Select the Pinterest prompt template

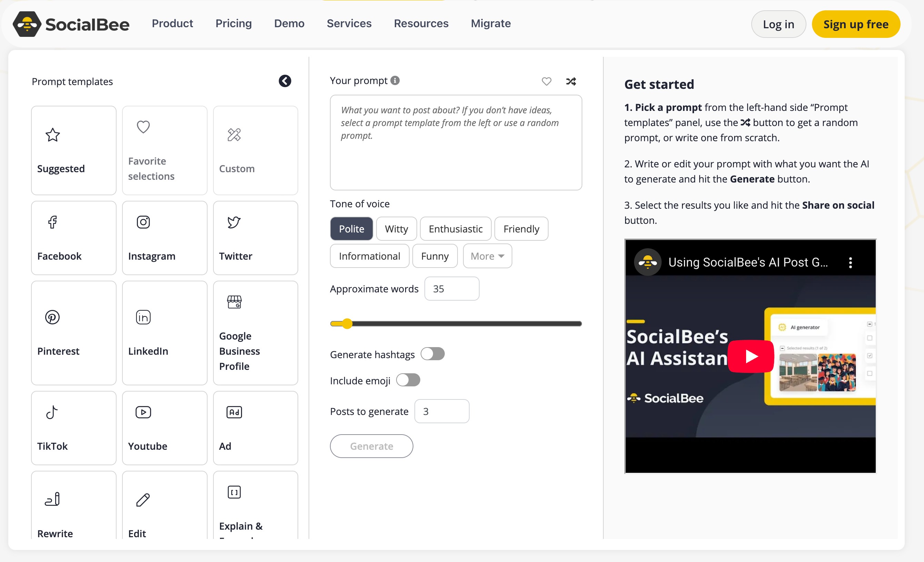pyautogui.click(x=73, y=333)
